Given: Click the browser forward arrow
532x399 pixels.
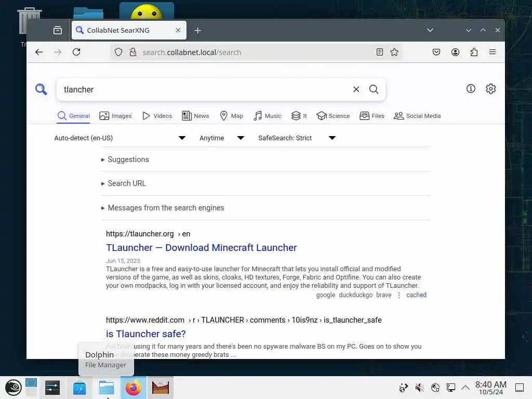Looking at the screenshot, I should (x=58, y=52).
